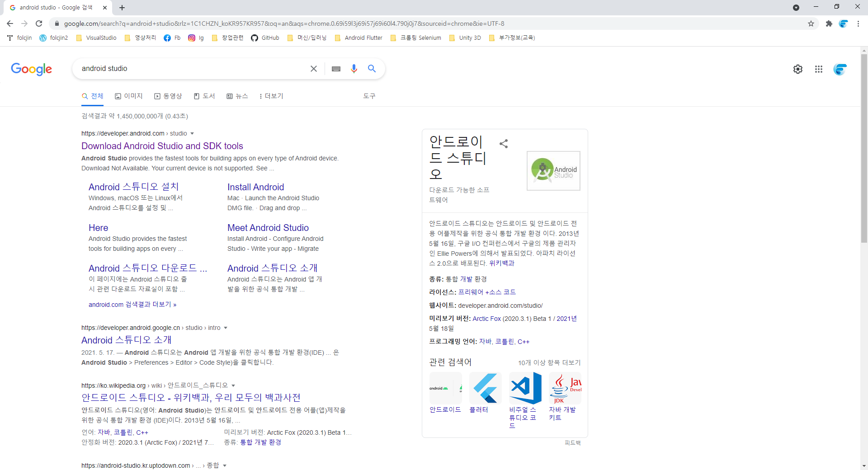Bookmark this page with the star icon

811,23
